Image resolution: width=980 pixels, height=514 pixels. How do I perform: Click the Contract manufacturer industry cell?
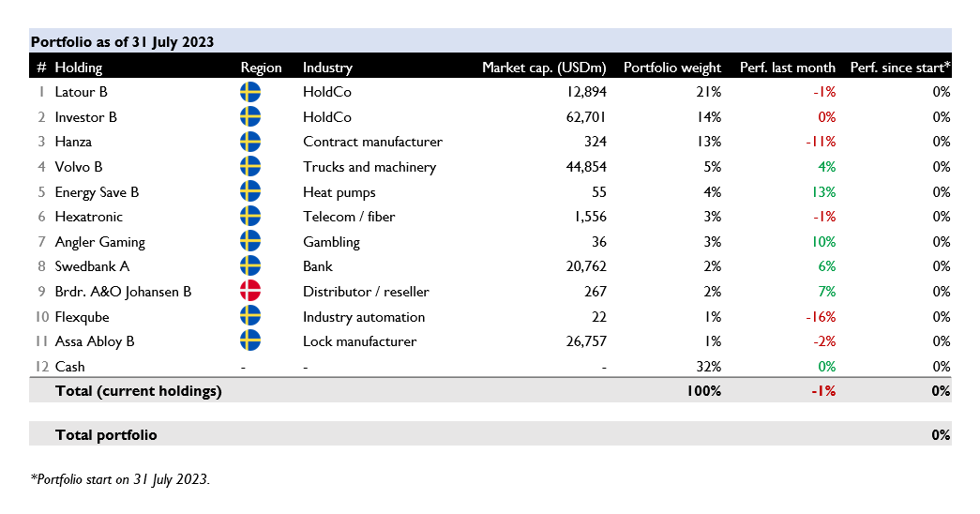click(x=372, y=142)
